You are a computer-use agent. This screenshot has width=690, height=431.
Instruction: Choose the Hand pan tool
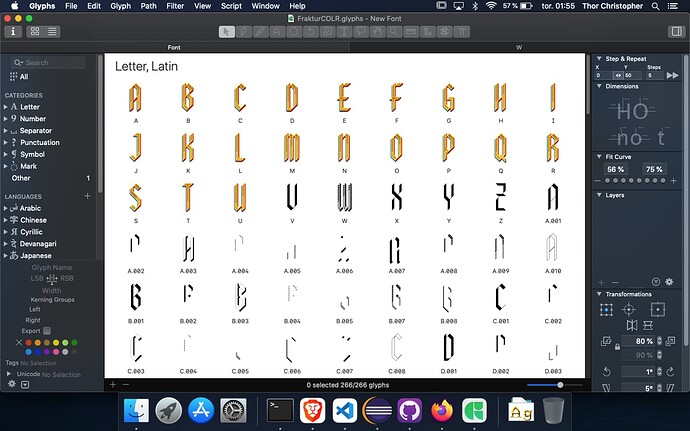point(378,32)
